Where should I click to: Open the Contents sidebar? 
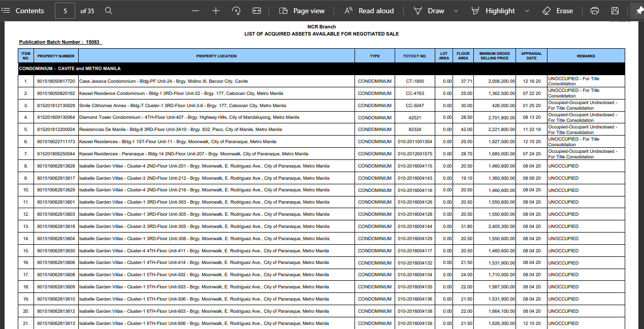point(23,11)
